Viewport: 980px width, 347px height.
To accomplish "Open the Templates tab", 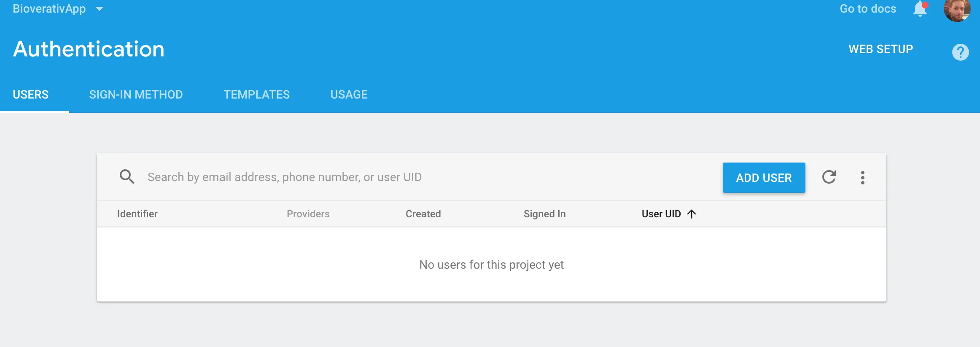I will pos(256,95).
